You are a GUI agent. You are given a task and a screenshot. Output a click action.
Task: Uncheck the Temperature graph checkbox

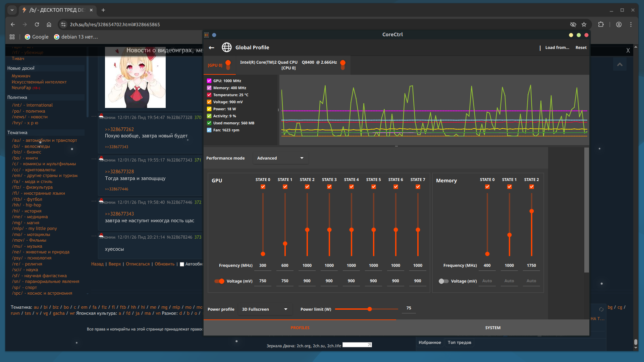[x=209, y=95]
